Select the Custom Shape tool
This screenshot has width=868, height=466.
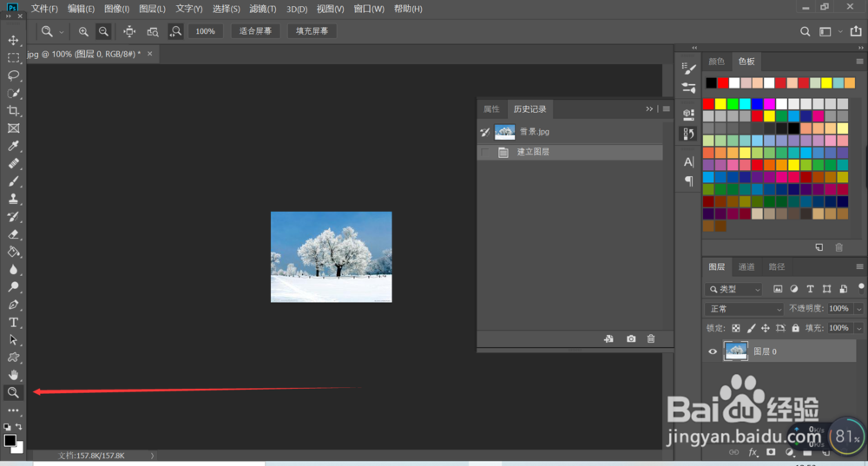pyautogui.click(x=13, y=358)
